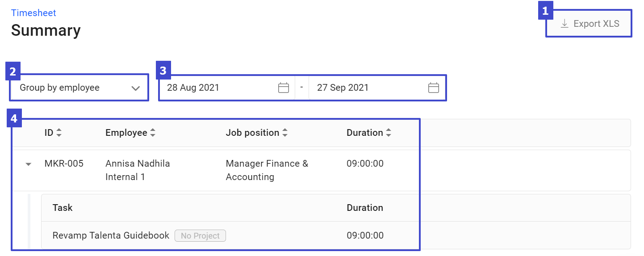644x256 pixels.
Task: Click the MKR-005 employee ID
Action: [64, 164]
